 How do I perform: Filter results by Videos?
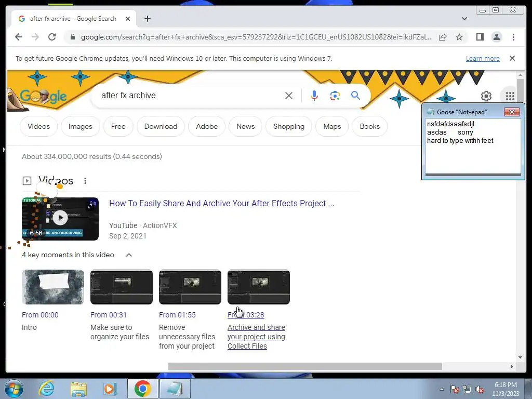pyautogui.click(x=38, y=127)
